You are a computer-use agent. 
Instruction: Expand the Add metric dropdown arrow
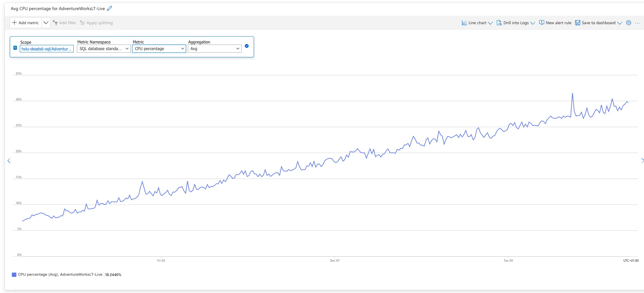(46, 23)
